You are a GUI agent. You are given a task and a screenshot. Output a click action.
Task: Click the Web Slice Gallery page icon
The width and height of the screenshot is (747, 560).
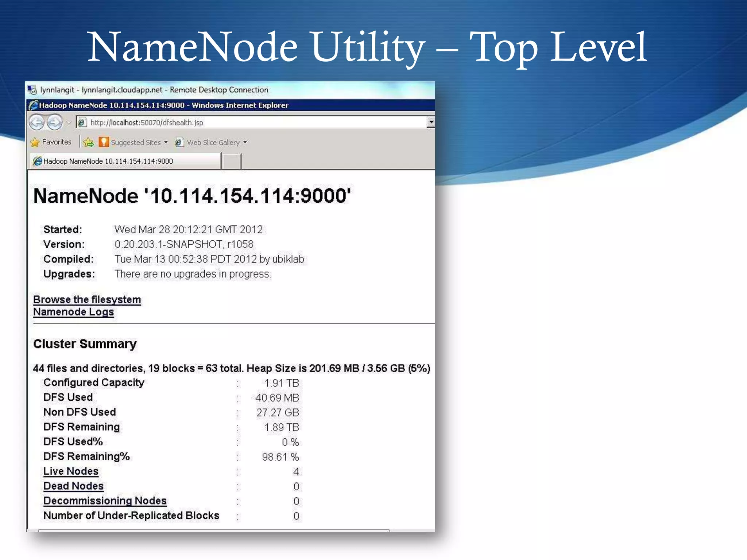(x=179, y=142)
